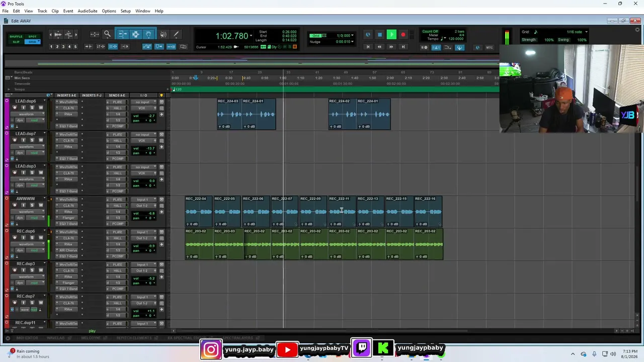
Task: Click the Rewind transport button
Action: pyautogui.click(x=379, y=47)
